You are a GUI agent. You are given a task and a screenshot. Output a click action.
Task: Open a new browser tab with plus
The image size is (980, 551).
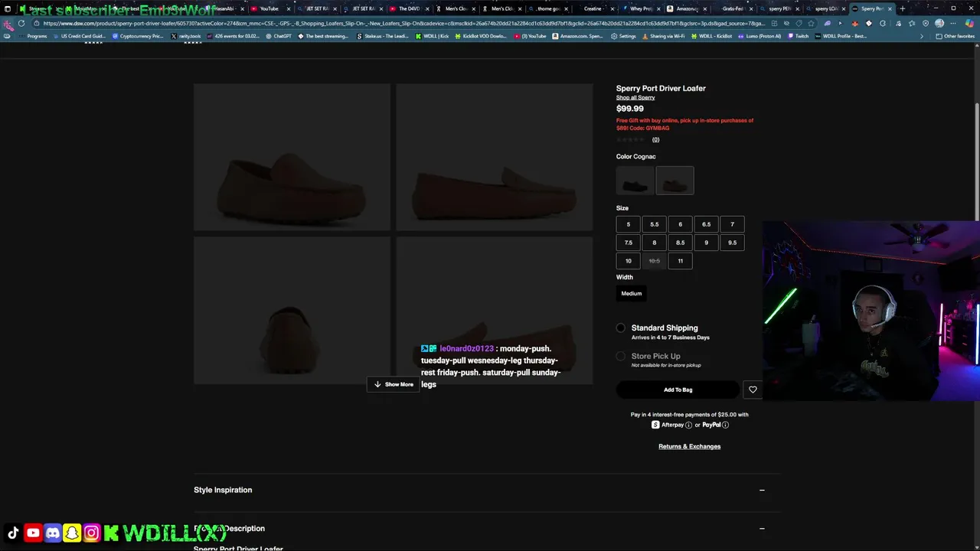tap(903, 8)
